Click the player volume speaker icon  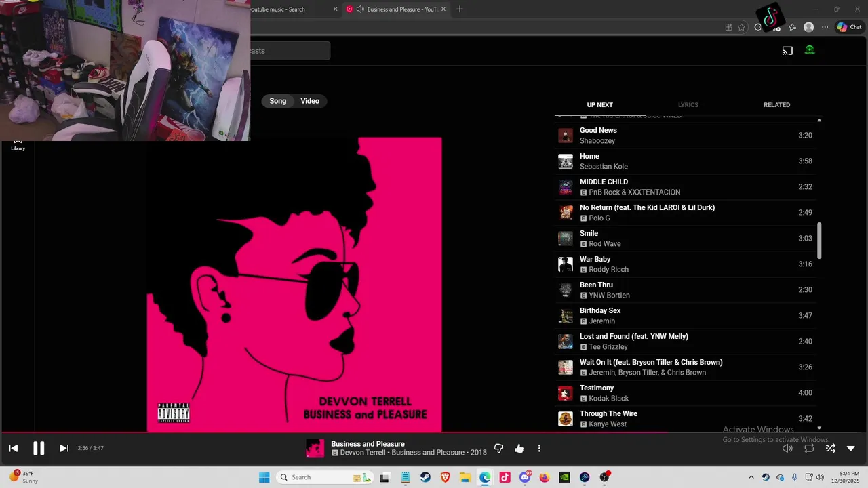(x=787, y=448)
